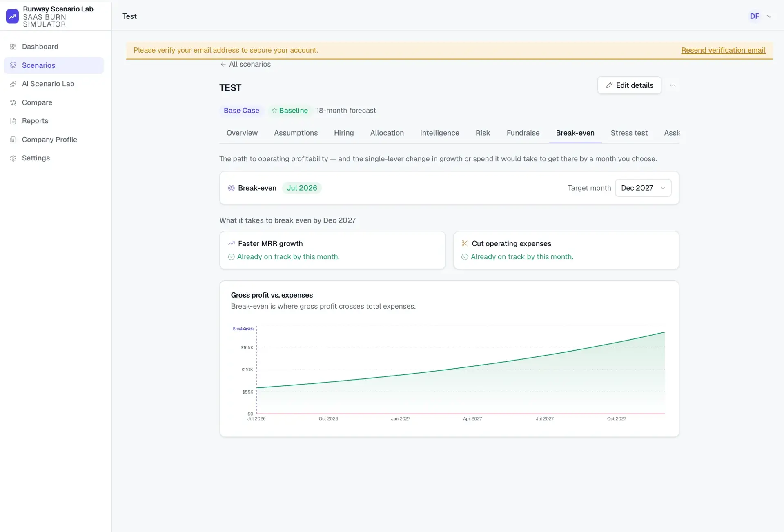
Task: Click the $55K y-axis label
Action: [x=247, y=392]
